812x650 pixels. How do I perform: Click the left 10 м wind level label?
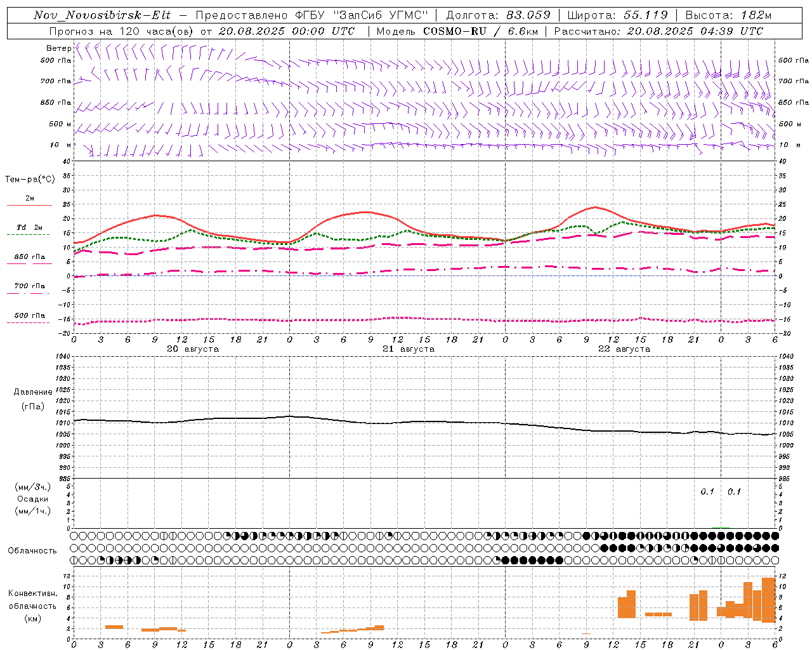[61, 145]
